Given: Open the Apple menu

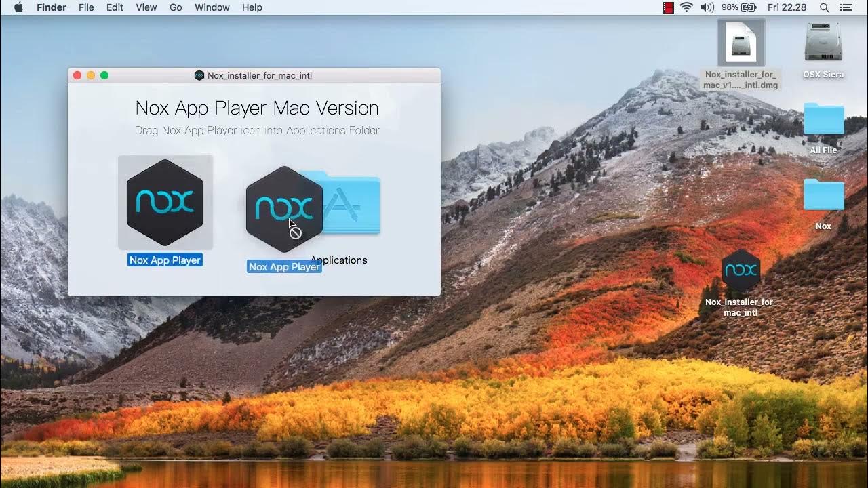Looking at the screenshot, I should point(18,7).
